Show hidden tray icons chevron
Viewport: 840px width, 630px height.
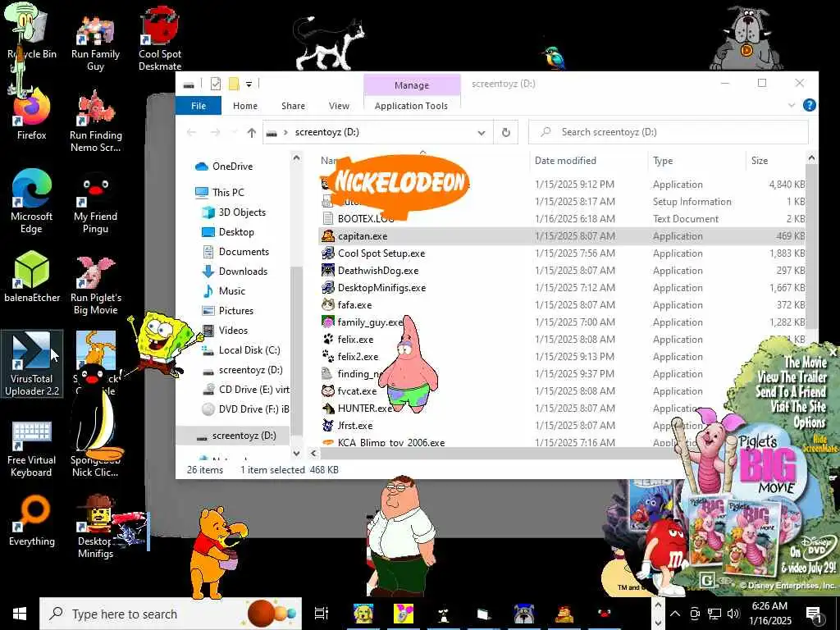(675, 614)
